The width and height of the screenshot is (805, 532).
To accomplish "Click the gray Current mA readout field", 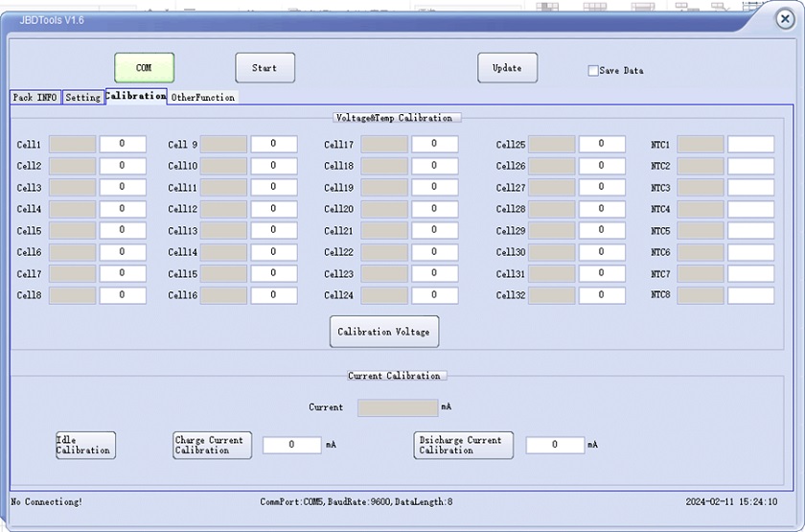I will (x=398, y=407).
